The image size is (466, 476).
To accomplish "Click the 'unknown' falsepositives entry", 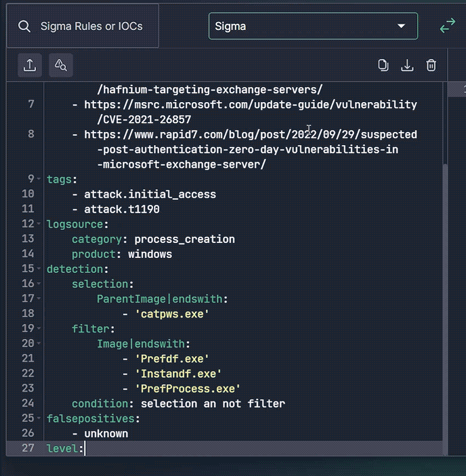I will tap(106, 433).
